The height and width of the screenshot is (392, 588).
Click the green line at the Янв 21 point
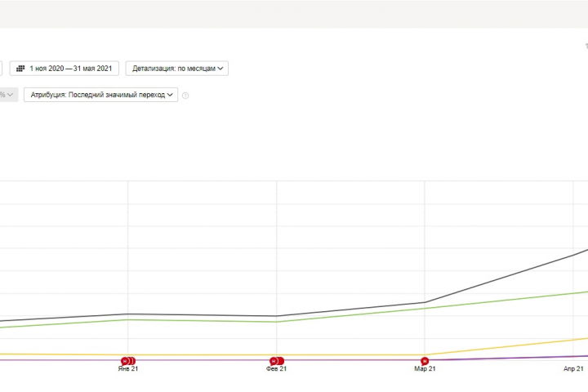click(128, 319)
